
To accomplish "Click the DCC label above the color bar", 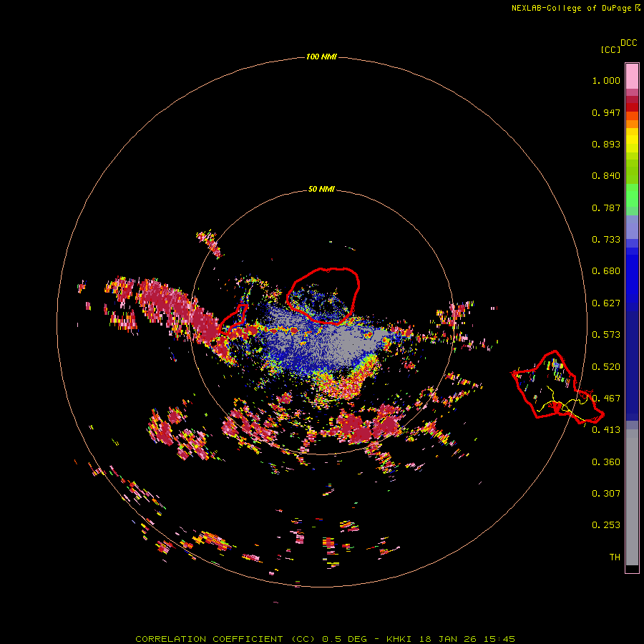I will [x=628, y=43].
